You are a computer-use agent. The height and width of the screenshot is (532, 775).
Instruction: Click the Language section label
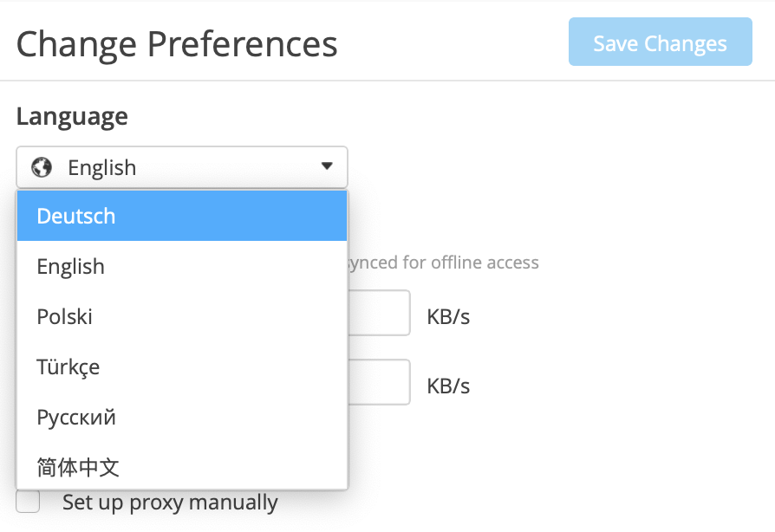(x=72, y=117)
